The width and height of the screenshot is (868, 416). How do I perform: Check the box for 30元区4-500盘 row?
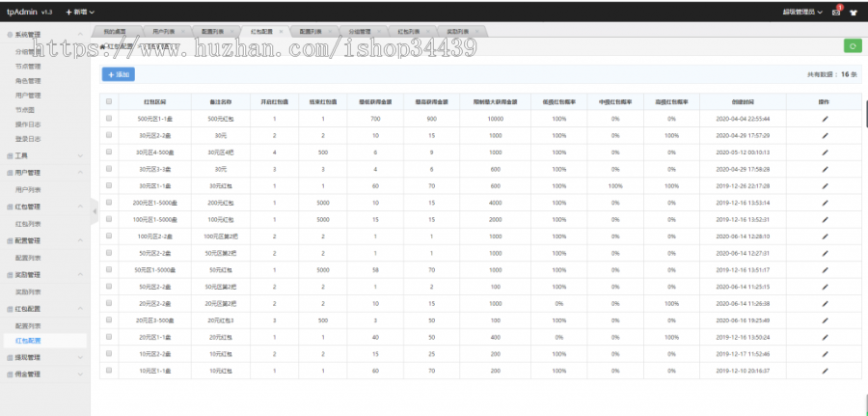109,152
